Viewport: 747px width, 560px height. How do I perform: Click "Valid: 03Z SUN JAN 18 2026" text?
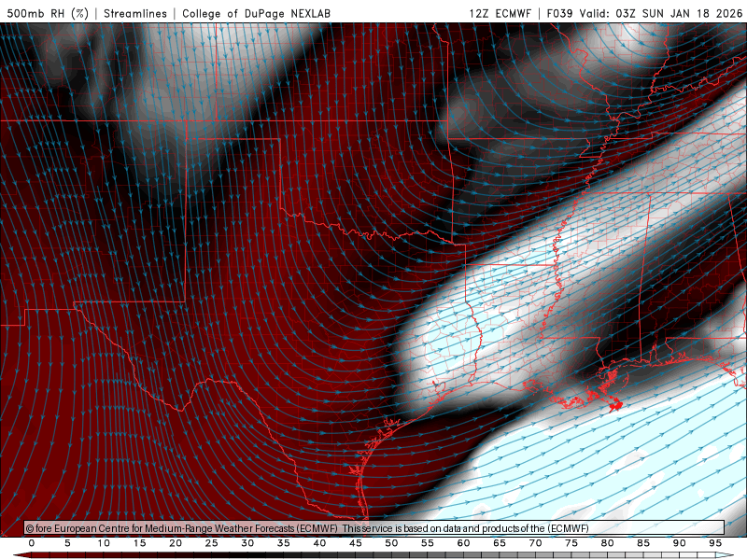click(x=661, y=13)
